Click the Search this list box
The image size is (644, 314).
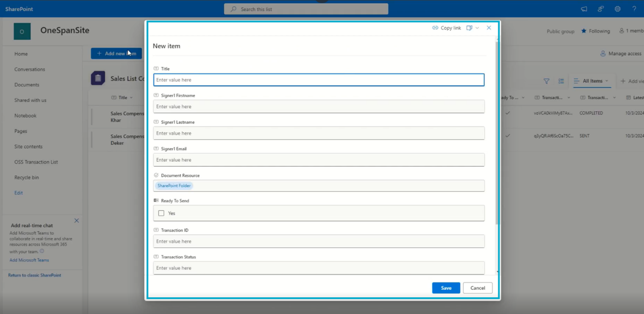(x=306, y=9)
